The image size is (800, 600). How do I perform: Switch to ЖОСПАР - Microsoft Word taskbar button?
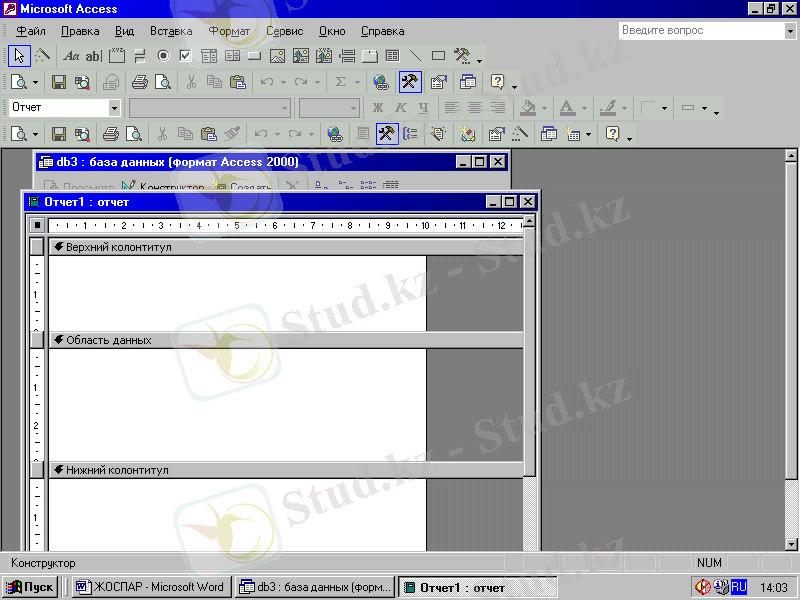point(151,587)
